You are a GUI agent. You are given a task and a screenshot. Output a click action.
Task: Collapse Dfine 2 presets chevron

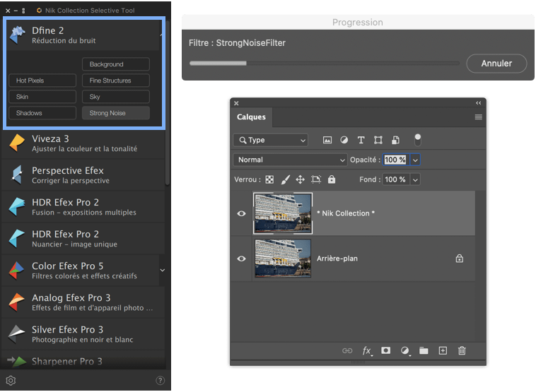coord(161,35)
